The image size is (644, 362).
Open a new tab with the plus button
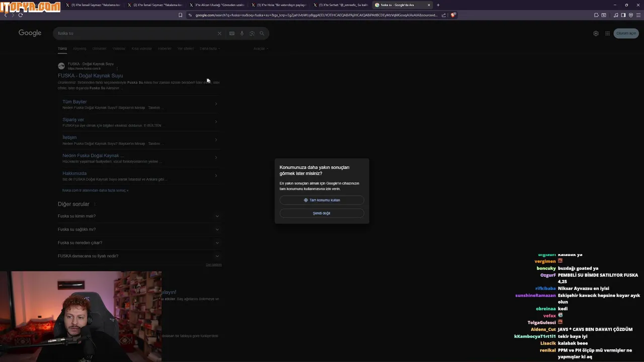(x=438, y=5)
